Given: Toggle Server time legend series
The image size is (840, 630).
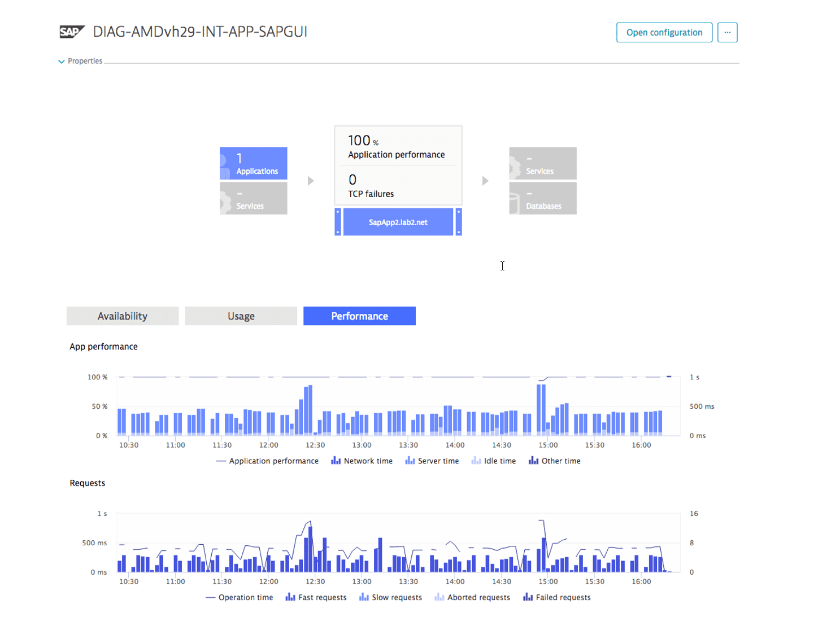Looking at the screenshot, I should 432,461.
